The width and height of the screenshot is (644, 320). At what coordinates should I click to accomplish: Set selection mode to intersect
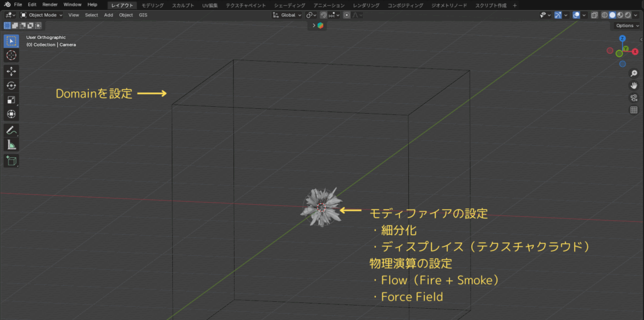pos(38,26)
